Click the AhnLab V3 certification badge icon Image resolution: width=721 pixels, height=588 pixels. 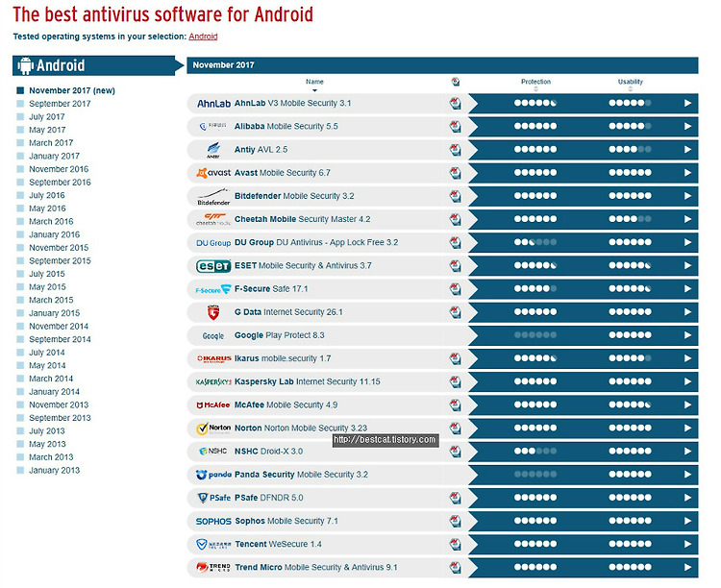456,103
